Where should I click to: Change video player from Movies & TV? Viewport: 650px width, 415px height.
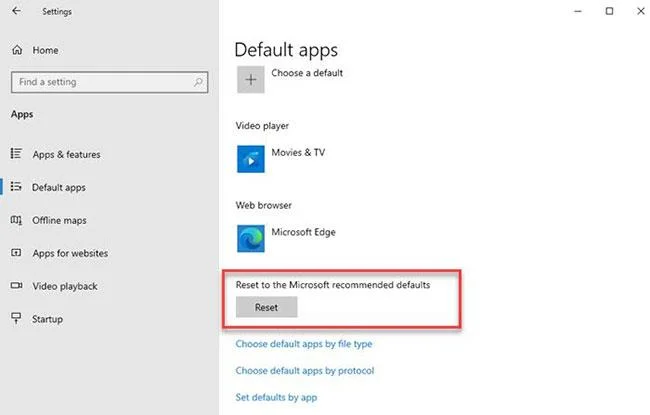pos(298,153)
